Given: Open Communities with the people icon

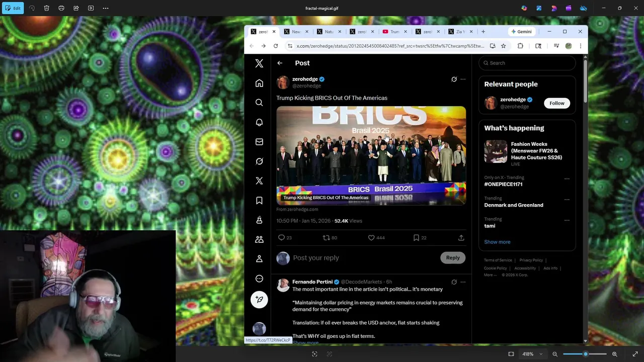Looking at the screenshot, I should (259, 239).
